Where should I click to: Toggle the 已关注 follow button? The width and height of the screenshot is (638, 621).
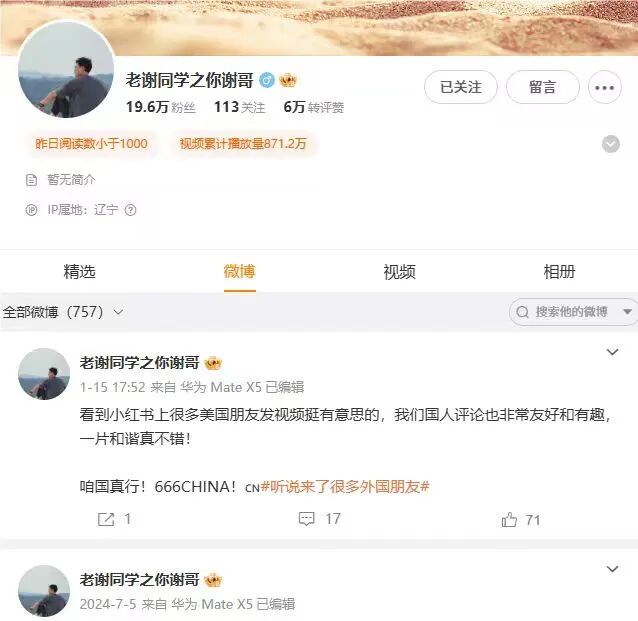tap(461, 87)
